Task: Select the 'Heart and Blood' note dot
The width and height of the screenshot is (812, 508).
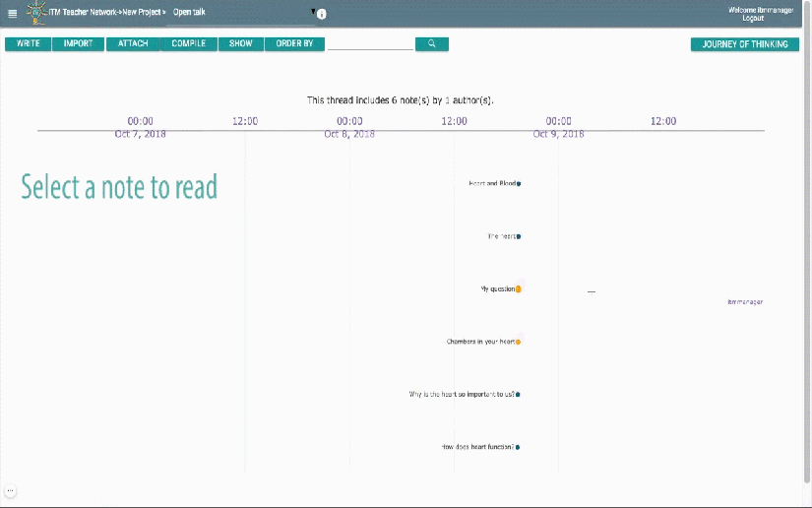Action: [519, 183]
